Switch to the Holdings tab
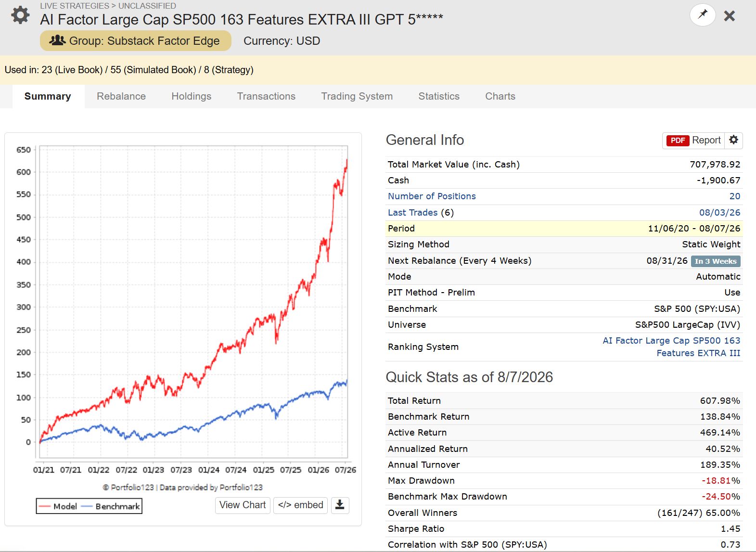 tap(192, 96)
